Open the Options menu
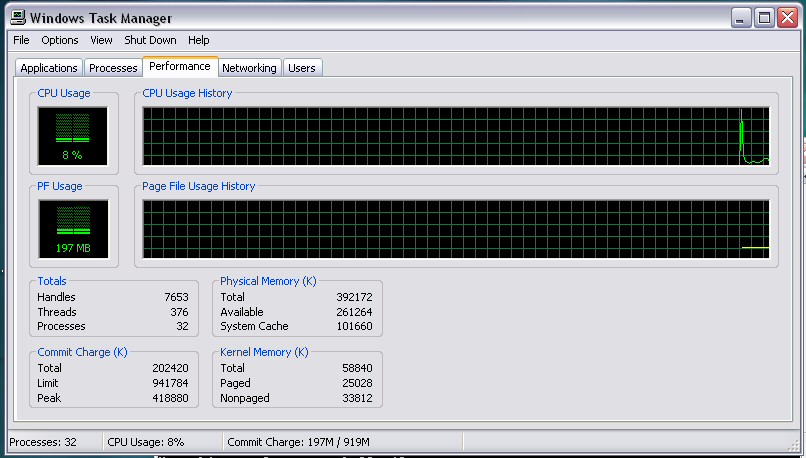806x458 pixels. click(60, 40)
